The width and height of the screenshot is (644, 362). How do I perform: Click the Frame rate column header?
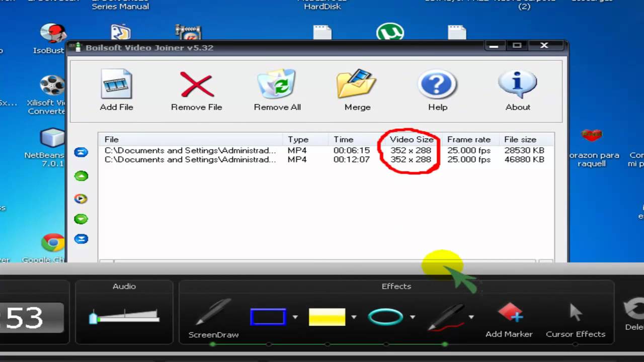tap(469, 139)
